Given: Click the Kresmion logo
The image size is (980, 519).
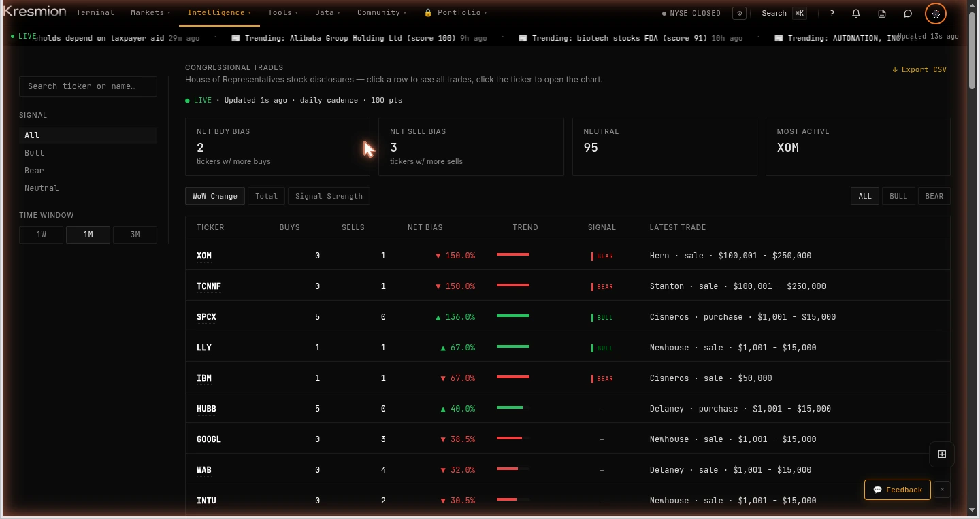Looking at the screenshot, I should coord(35,12).
